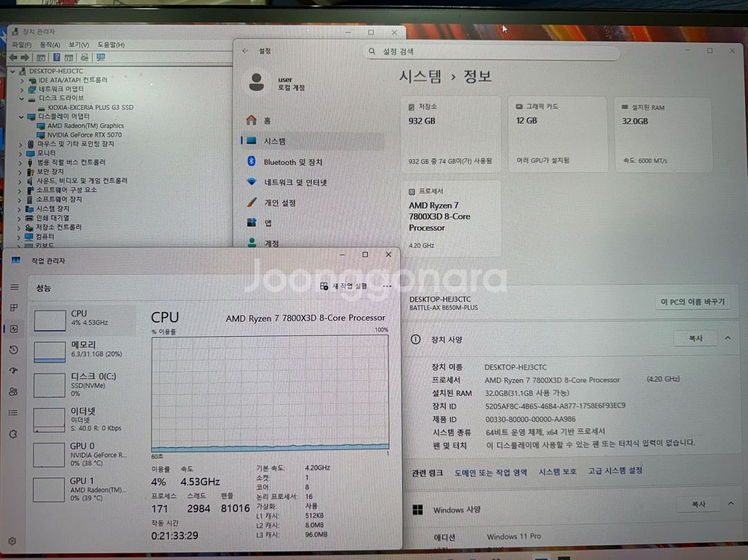This screenshot has height=560, width=748.
Task: Go to 홈 in Settings sidebar
Action: click(x=312, y=120)
